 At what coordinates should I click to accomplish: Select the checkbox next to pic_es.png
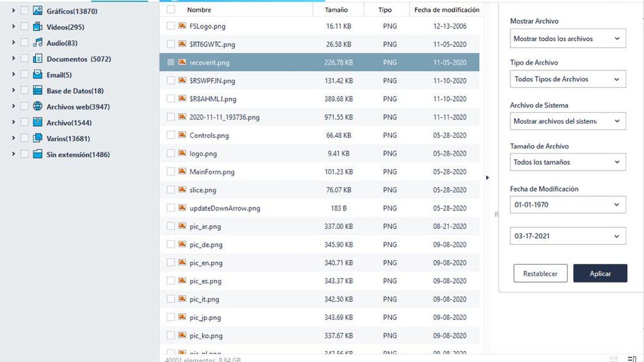point(171,281)
